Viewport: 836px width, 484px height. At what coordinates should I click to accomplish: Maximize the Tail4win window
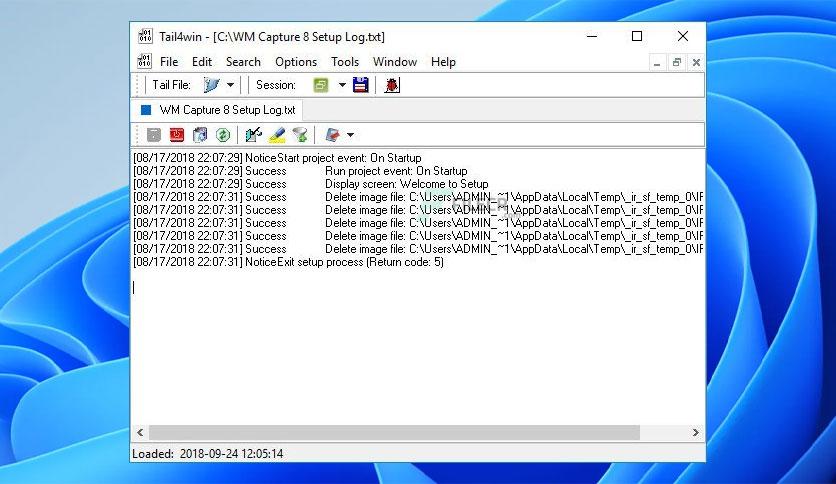pyautogui.click(x=637, y=36)
